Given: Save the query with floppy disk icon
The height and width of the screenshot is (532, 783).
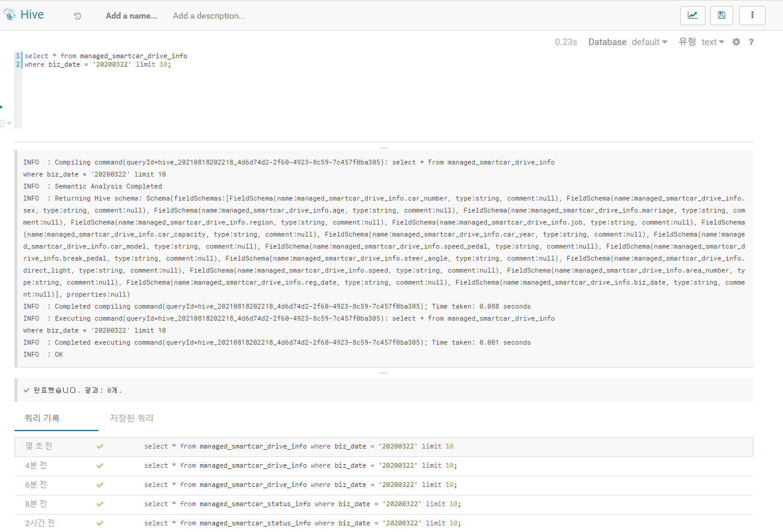Looking at the screenshot, I should (x=722, y=16).
